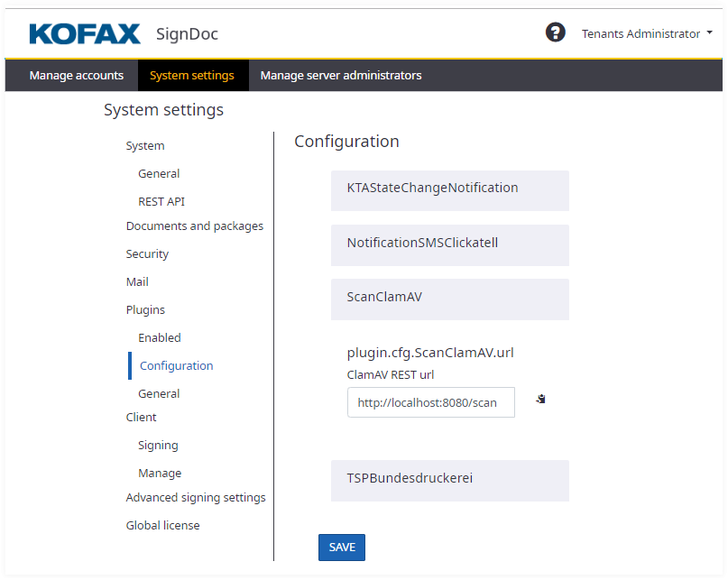Go to Manage server administrators tab
The width and height of the screenshot is (728, 580).
[x=341, y=76]
